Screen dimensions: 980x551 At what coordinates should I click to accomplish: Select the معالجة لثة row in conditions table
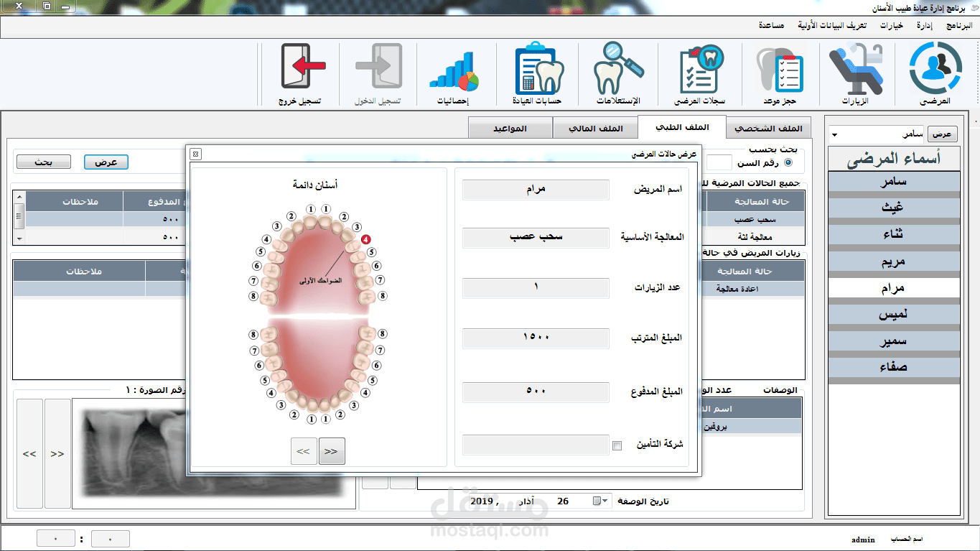pos(754,237)
